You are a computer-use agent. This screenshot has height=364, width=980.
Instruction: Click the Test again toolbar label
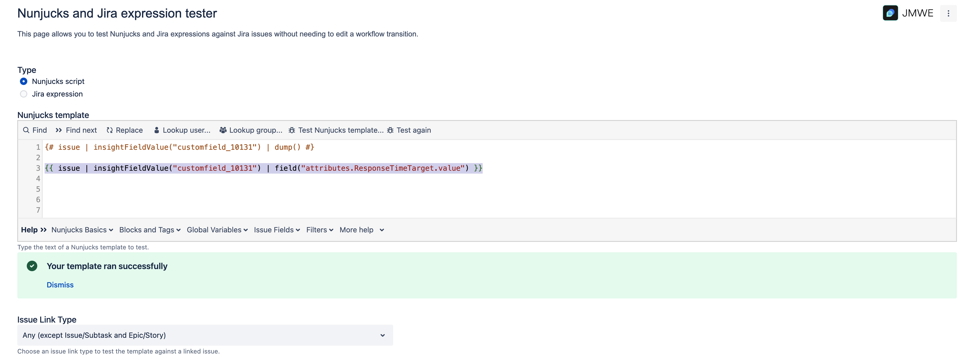[x=414, y=130]
